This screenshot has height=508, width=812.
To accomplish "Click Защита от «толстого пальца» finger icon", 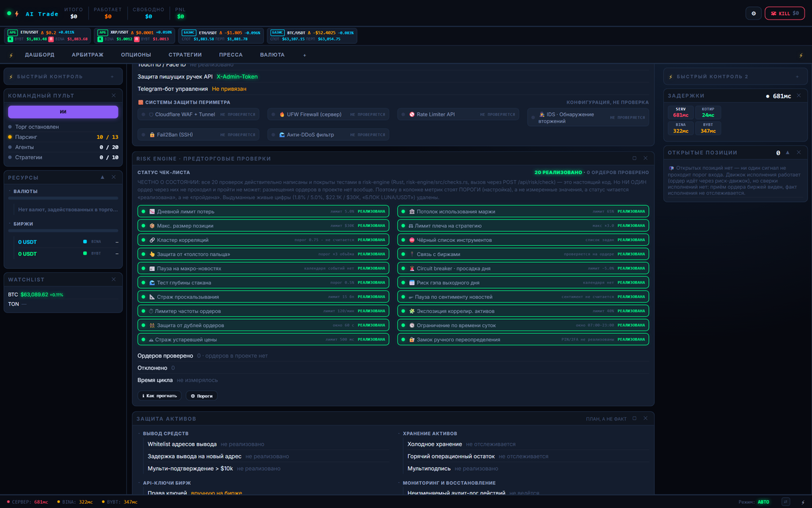I will (152, 254).
